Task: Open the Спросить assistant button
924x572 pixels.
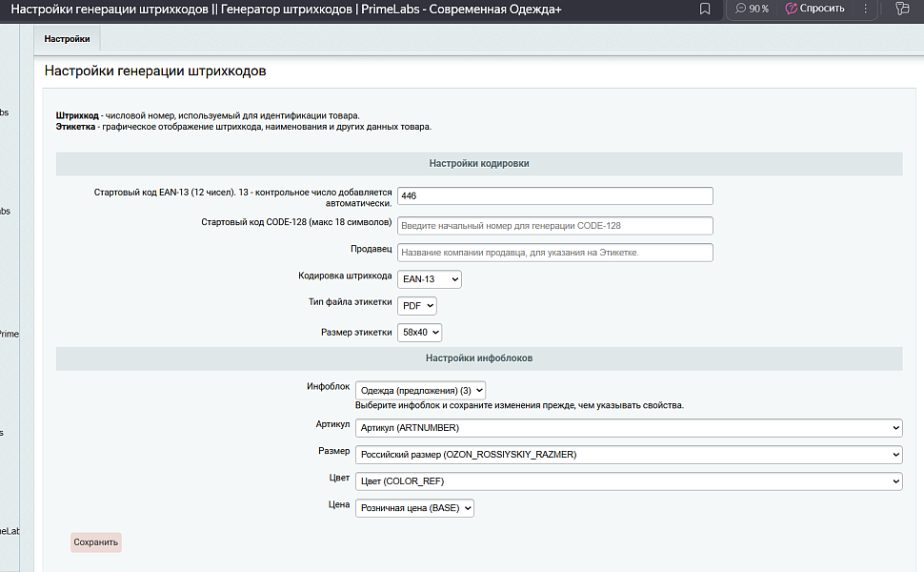Action: coord(814,9)
